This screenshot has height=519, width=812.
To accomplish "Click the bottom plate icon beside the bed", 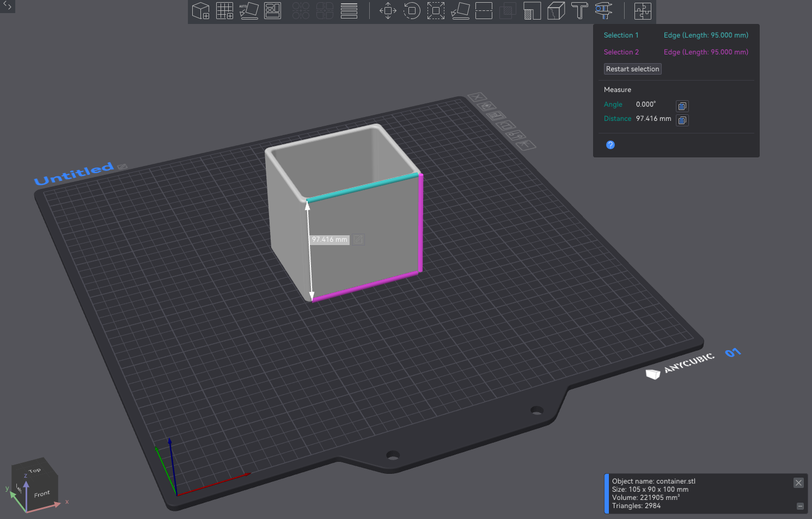I will (x=526, y=145).
